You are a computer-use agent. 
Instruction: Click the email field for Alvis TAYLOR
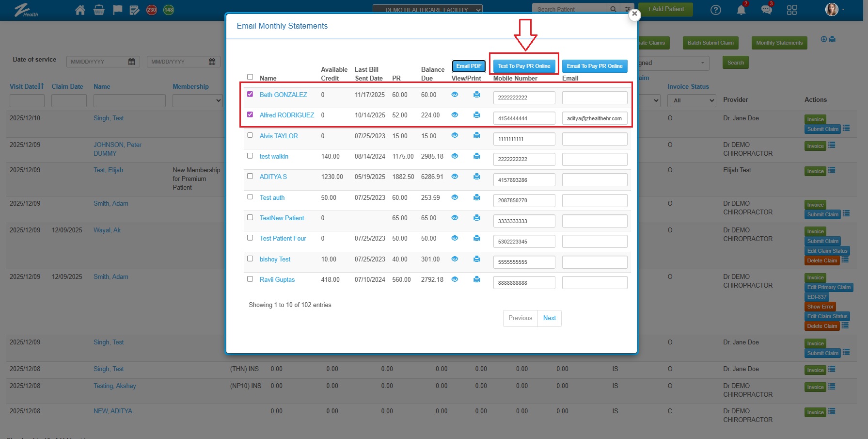(x=595, y=139)
